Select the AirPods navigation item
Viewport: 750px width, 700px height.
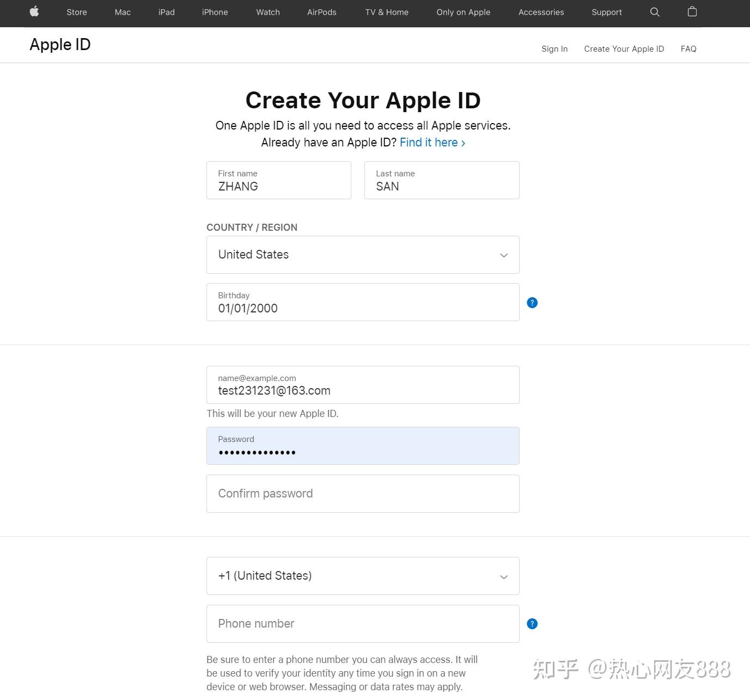coord(321,12)
